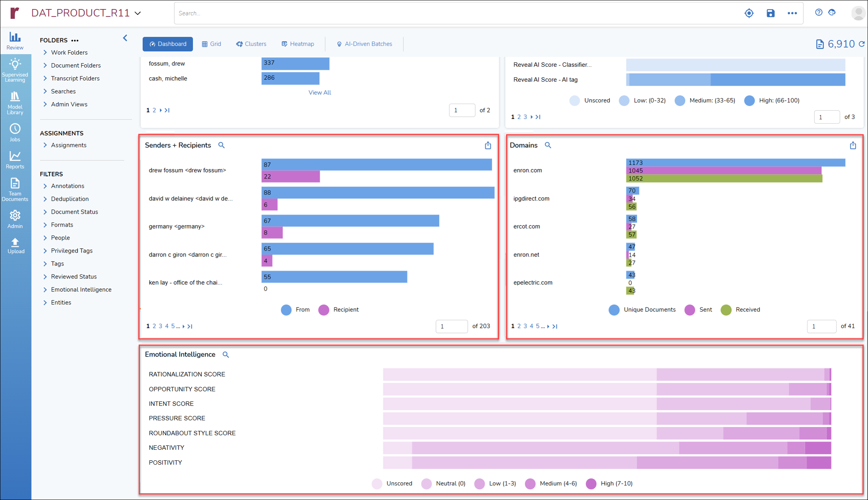Click the support chat icon
868x500 pixels.
pos(832,12)
